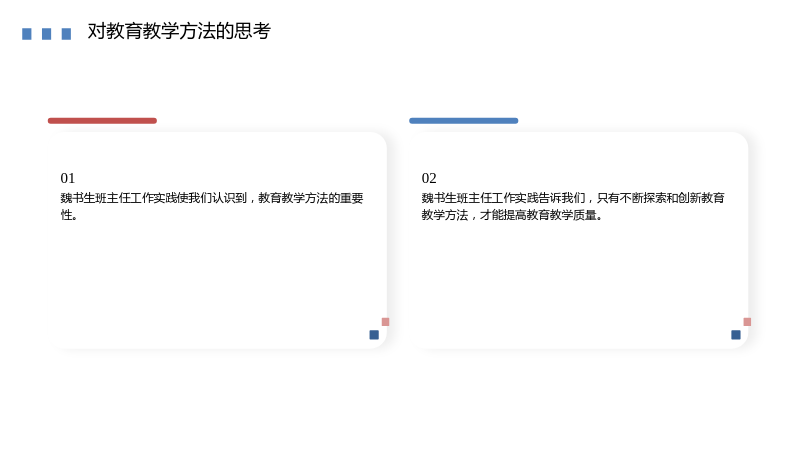Select the pink square on the left card corner
This screenshot has width=800, height=450.
(386, 322)
